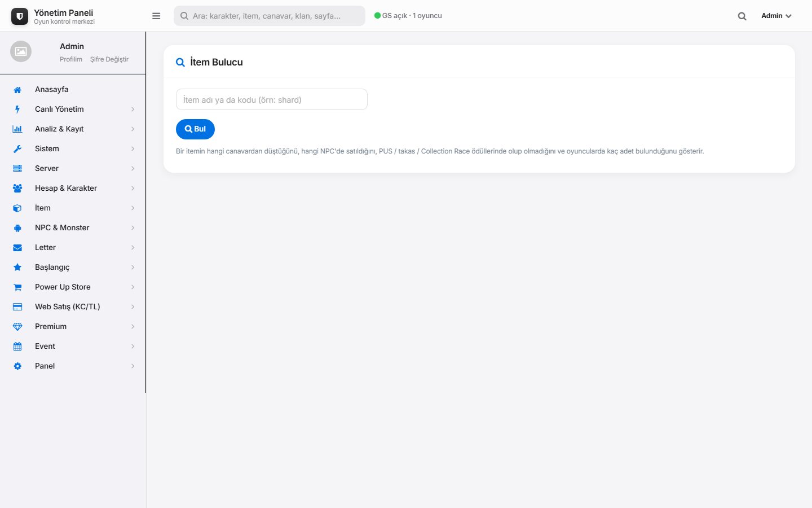The image size is (812, 508).
Task: Click the star icon beside Başlangıç
Action: 17,267
